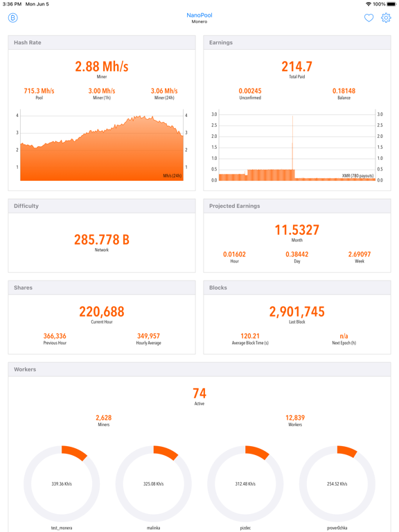This screenshot has width=399, height=532.
Task: Tap the 220,688 current hour shares
Action: 102,312
